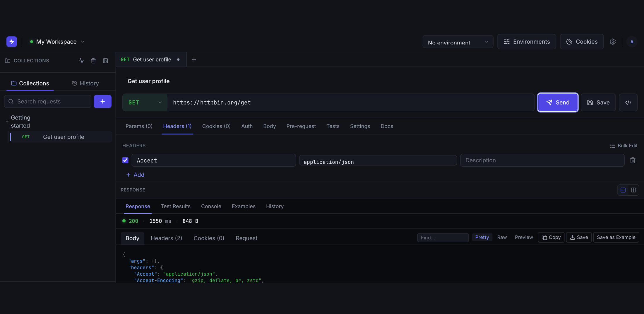This screenshot has height=314, width=644.
Task: Open the request Body tab
Action: pyautogui.click(x=269, y=126)
